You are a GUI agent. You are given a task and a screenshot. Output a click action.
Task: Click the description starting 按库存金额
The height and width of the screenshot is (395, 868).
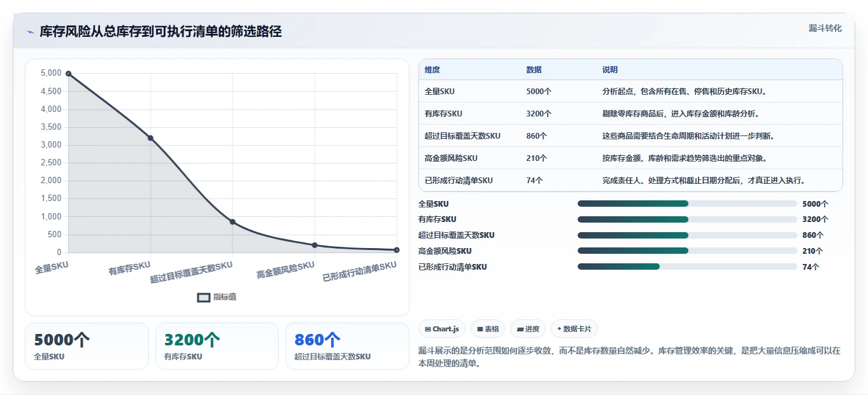(684, 158)
